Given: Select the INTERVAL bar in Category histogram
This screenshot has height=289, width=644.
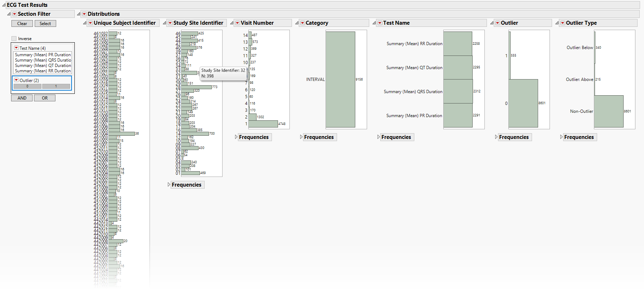Looking at the screenshot, I should point(340,80).
